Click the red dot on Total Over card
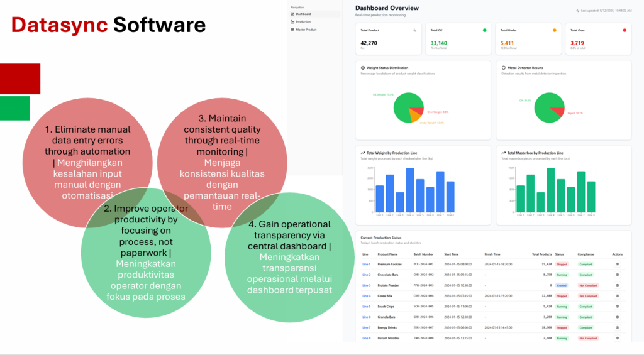644x355 pixels. coord(624,30)
